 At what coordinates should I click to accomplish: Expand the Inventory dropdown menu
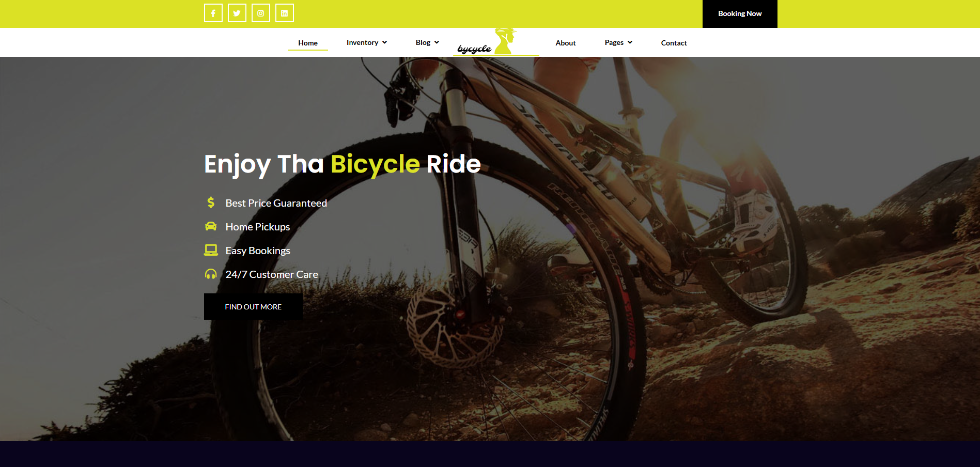[367, 42]
